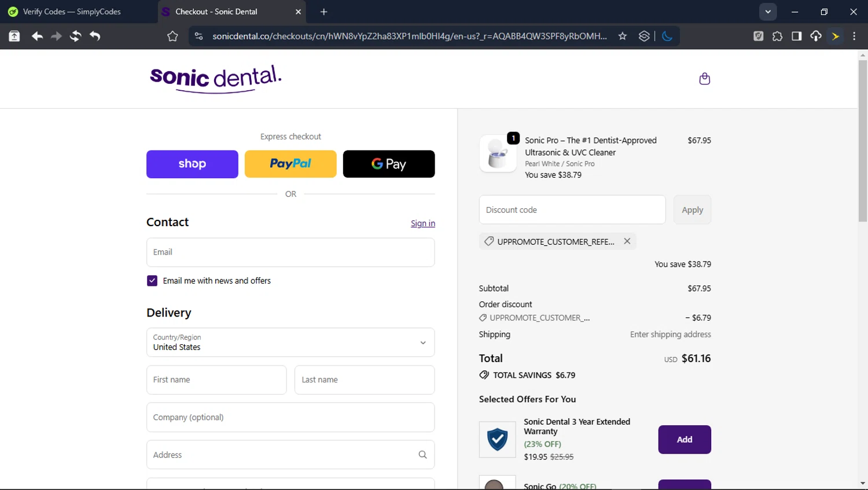Open a new browser tab
The width and height of the screenshot is (868, 490).
tap(324, 12)
